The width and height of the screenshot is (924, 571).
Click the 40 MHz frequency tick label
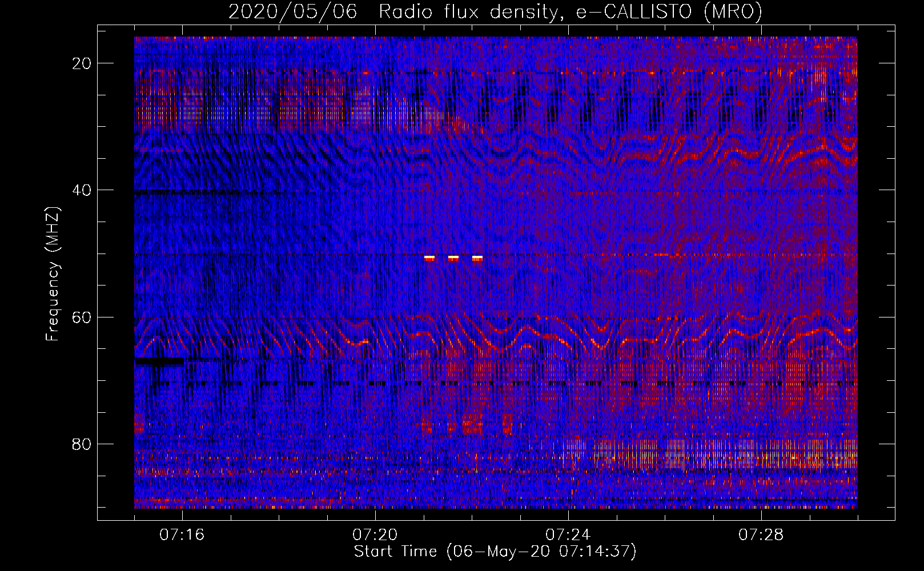click(x=82, y=190)
